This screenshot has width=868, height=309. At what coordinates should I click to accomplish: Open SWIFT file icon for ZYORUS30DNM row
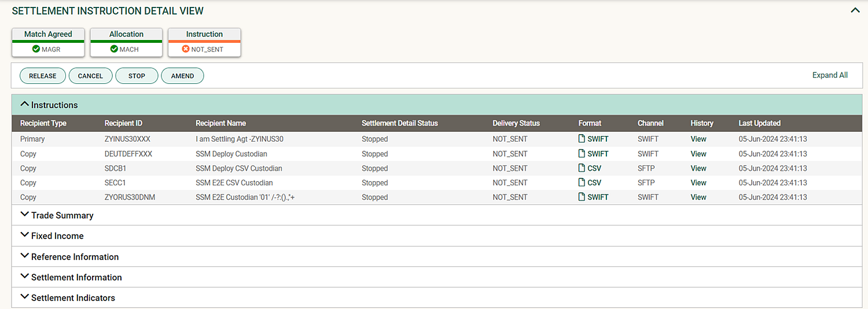(x=582, y=197)
